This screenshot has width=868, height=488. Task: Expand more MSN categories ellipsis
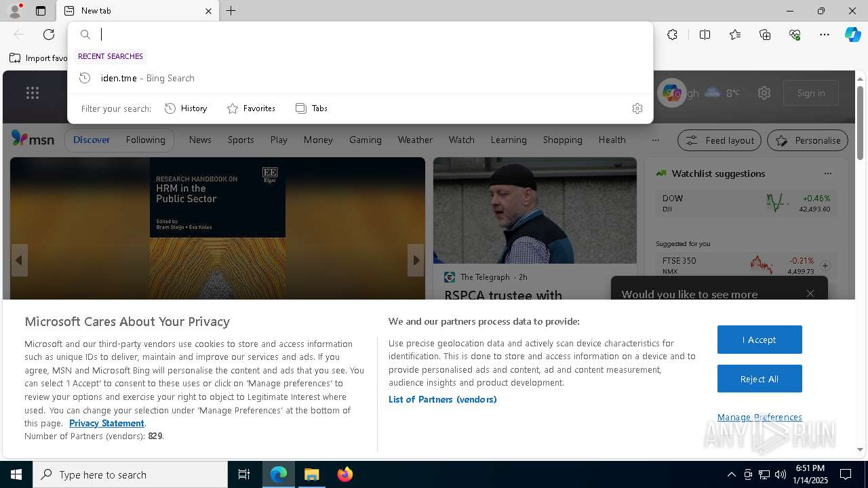655,140
